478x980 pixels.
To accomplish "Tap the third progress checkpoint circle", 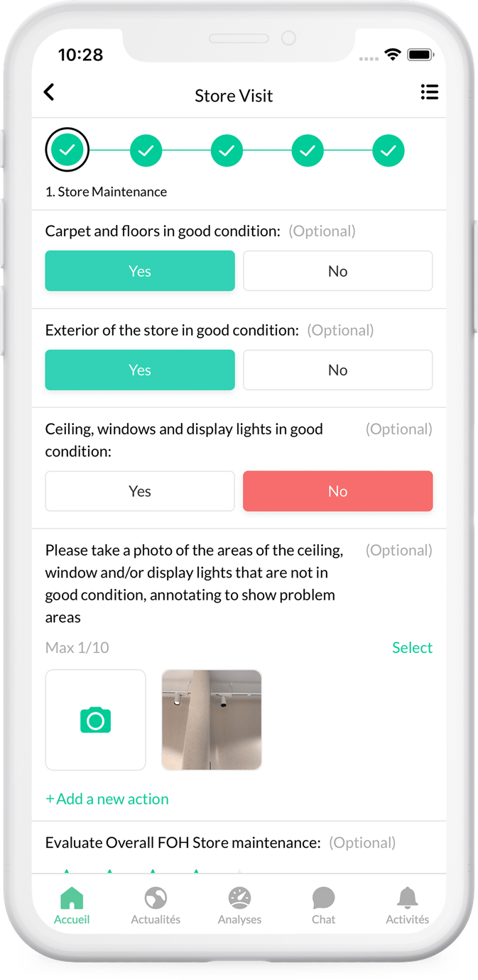I will (227, 150).
